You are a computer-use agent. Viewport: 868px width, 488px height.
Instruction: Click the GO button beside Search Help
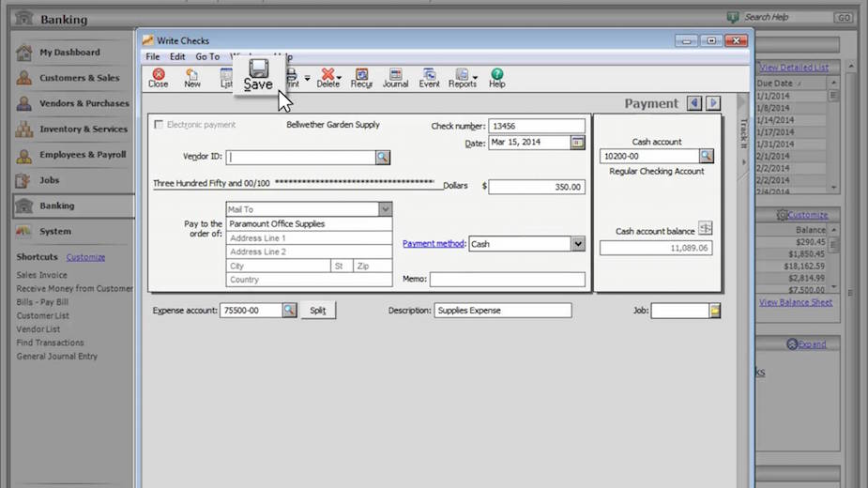pyautogui.click(x=843, y=18)
